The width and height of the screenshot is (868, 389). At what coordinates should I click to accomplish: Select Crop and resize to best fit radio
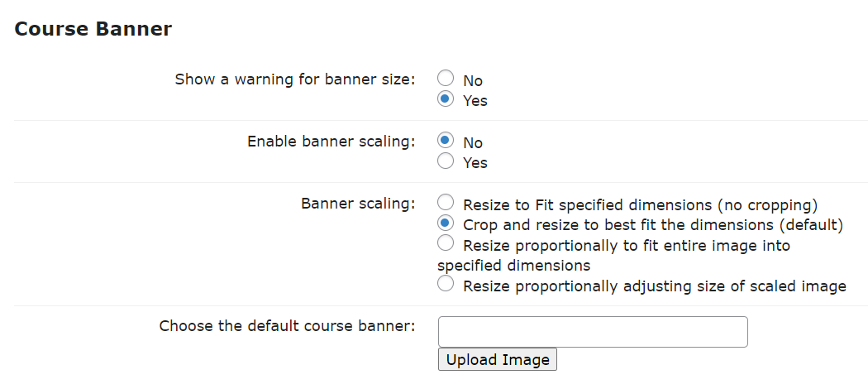pos(445,223)
